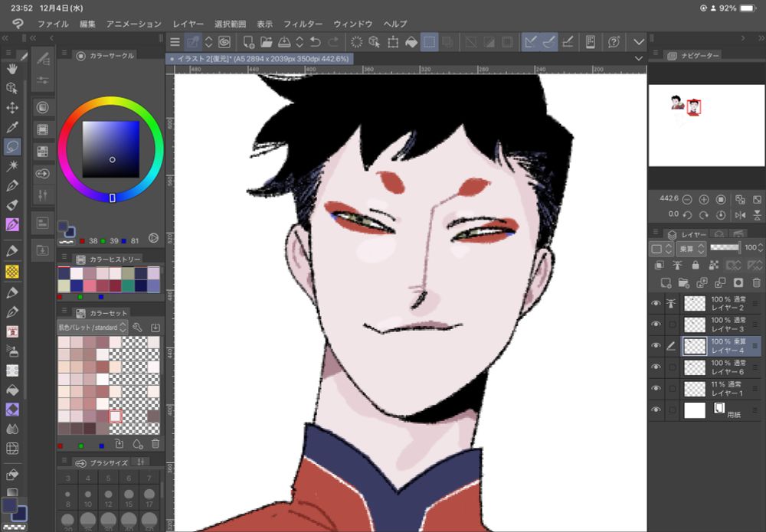
Task: Select the ナビゲーター panel tab
Action: point(694,56)
